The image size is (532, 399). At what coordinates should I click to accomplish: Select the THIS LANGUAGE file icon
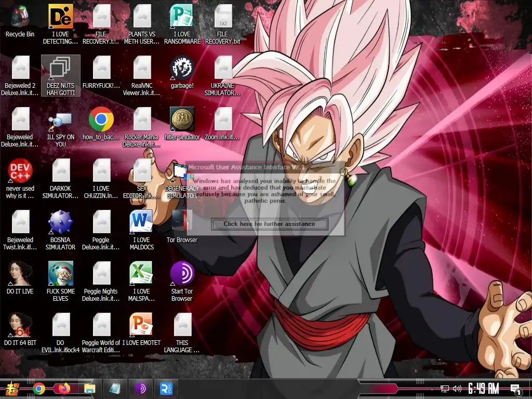coord(182,333)
